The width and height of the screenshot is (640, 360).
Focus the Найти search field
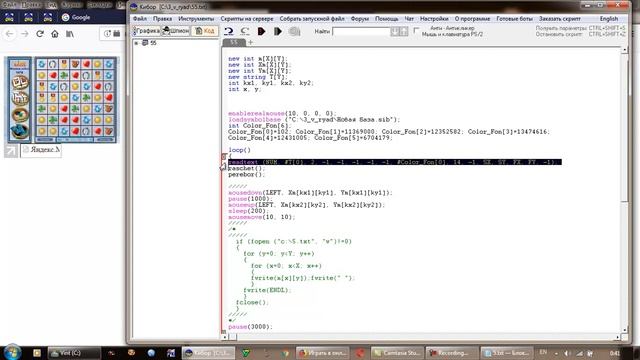[x=361, y=31]
